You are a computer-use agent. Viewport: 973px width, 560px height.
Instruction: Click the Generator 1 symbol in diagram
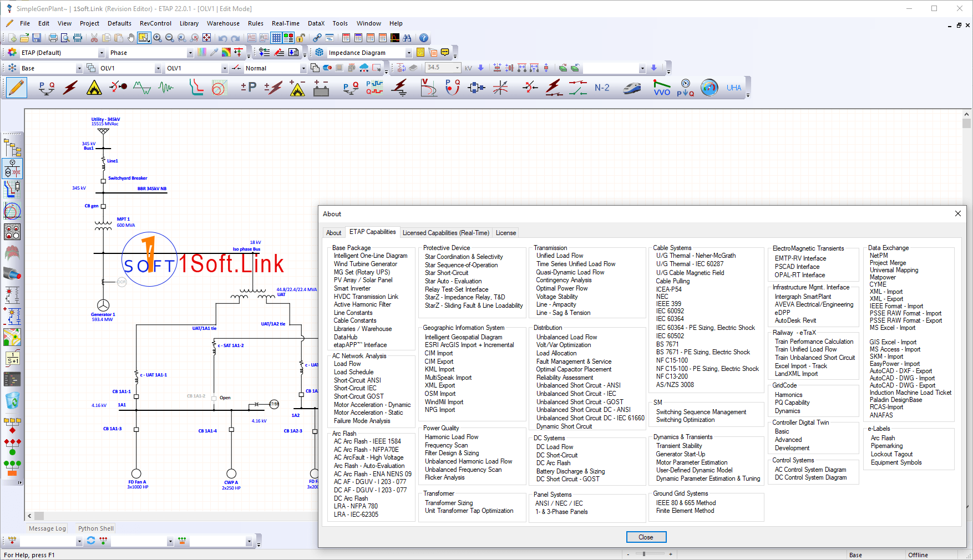(x=103, y=305)
